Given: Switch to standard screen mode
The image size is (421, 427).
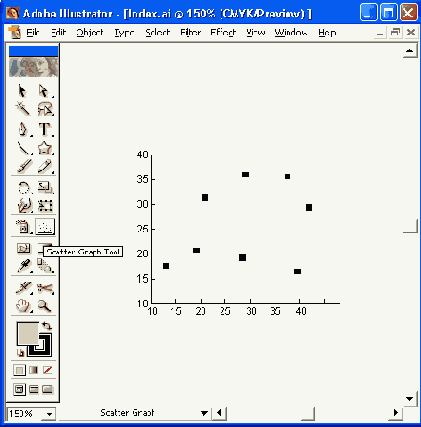Looking at the screenshot, I should point(19,389).
